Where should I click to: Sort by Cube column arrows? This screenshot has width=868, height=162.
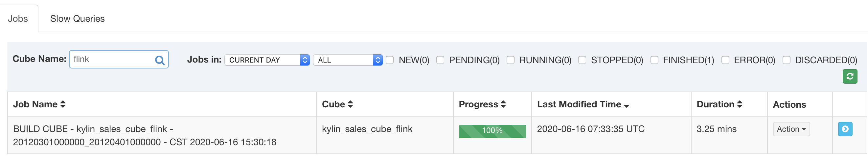[x=351, y=104]
